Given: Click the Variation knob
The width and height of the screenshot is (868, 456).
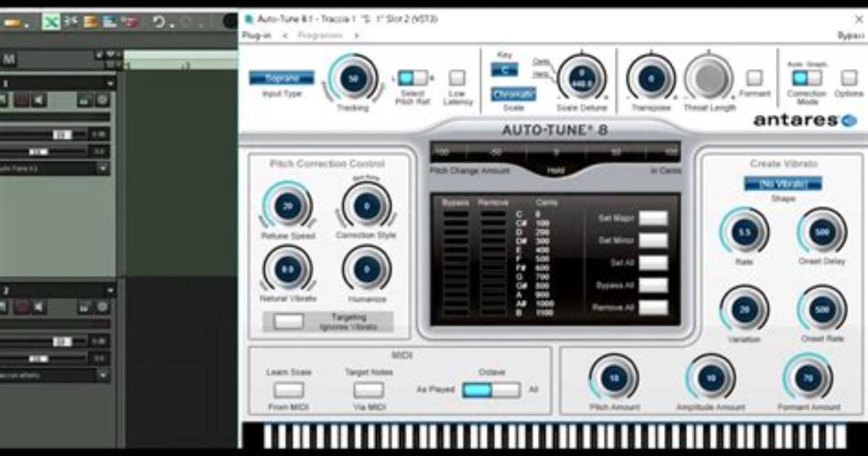Looking at the screenshot, I should coord(744,310).
